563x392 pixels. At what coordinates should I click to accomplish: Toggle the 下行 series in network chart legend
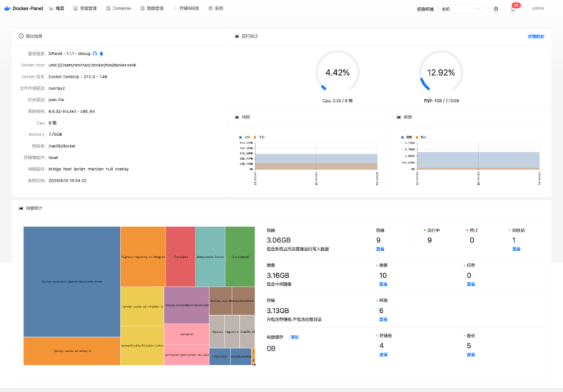tap(260, 136)
